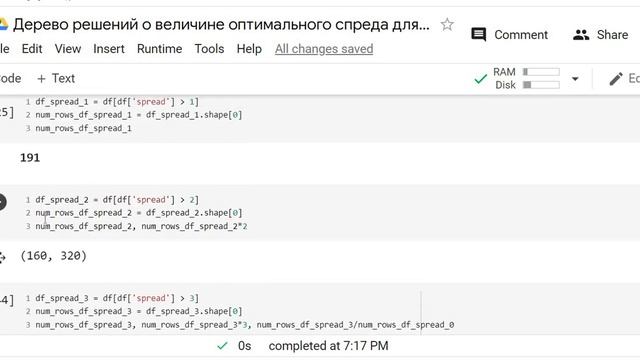Screen dimensions: 640x360
Task: Click code line df_spread_1 = df[df['spread'] > 1]
Action: click(x=117, y=102)
